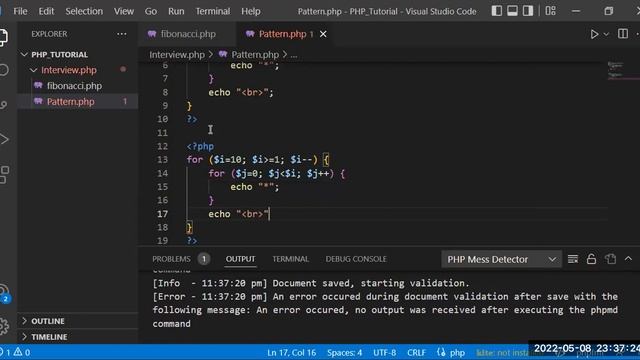This screenshot has height=360, width=640.
Task: Open Search view in activity bar
Action: pyautogui.click(x=4, y=70)
